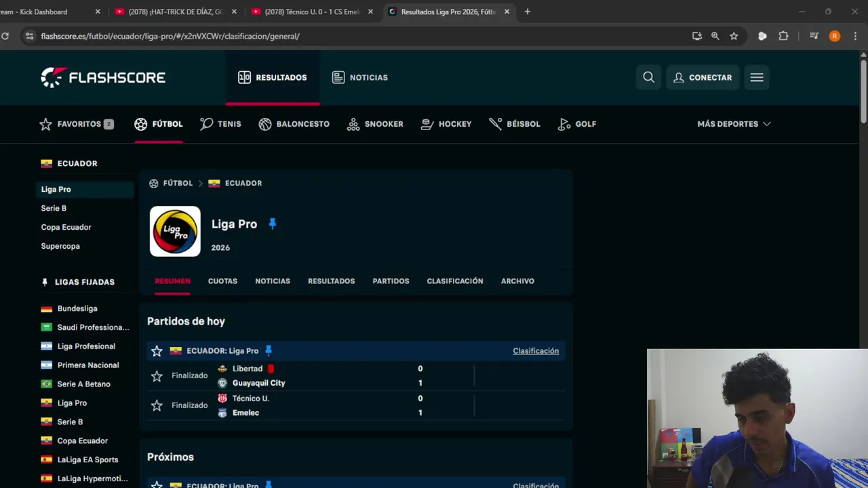Select the Golf sport
This screenshot has height=488, width=868.
click(577, 124)
